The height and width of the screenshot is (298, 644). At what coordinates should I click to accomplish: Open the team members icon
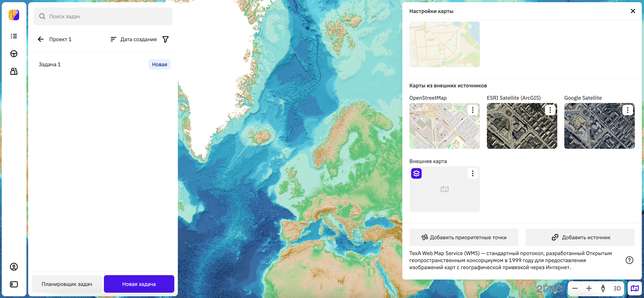tap(14, 72)
